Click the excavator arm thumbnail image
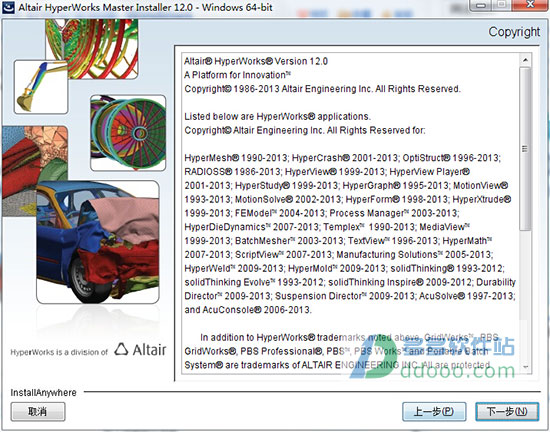Viewport: 550px width, 432px height. point(41,87)
